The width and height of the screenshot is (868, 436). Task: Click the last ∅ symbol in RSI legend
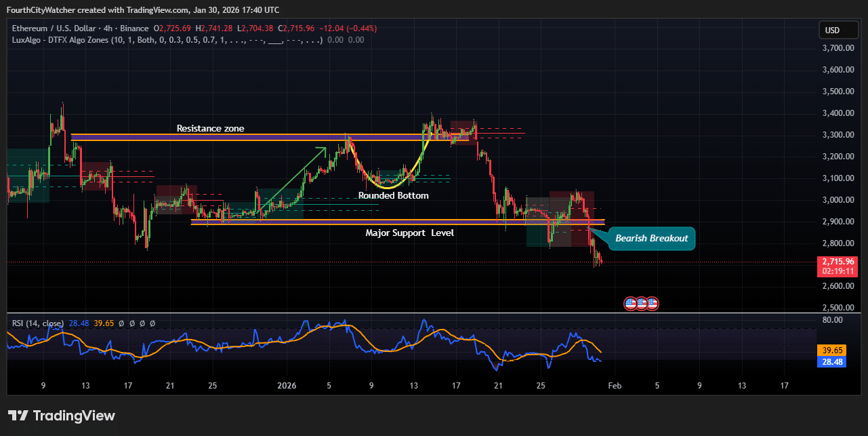click(x=152, y=323)
